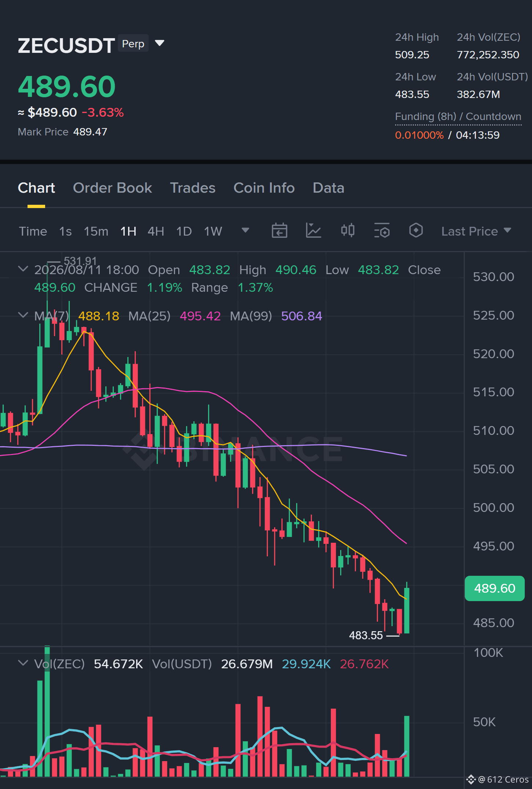Open the Last Price dropdown

click(476, 231)
